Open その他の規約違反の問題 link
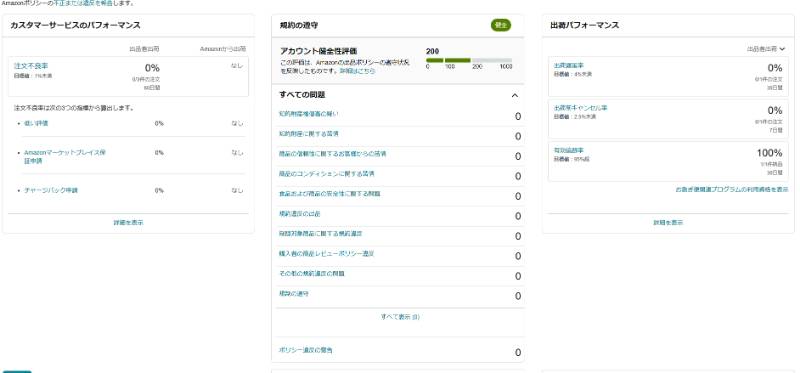 (x=312, y=273)
